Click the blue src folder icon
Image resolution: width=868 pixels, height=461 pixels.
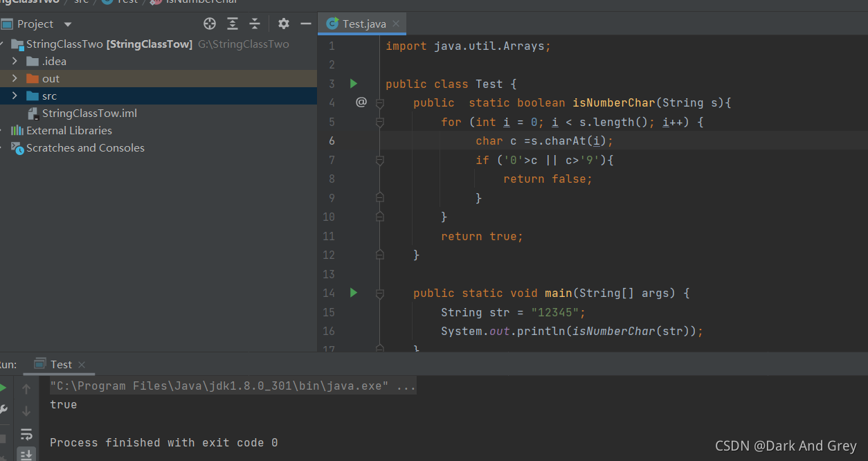click(33, 96)
